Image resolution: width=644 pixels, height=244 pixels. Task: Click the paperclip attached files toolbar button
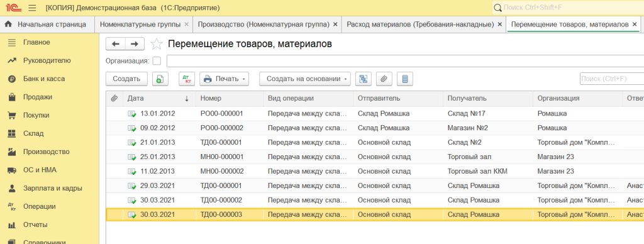[x=384, y=79]
